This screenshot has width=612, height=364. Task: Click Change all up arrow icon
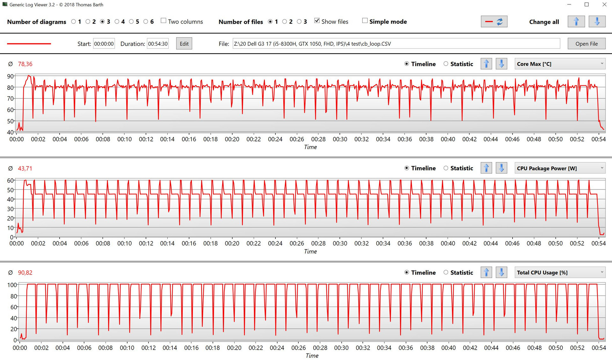click(576, 22)
